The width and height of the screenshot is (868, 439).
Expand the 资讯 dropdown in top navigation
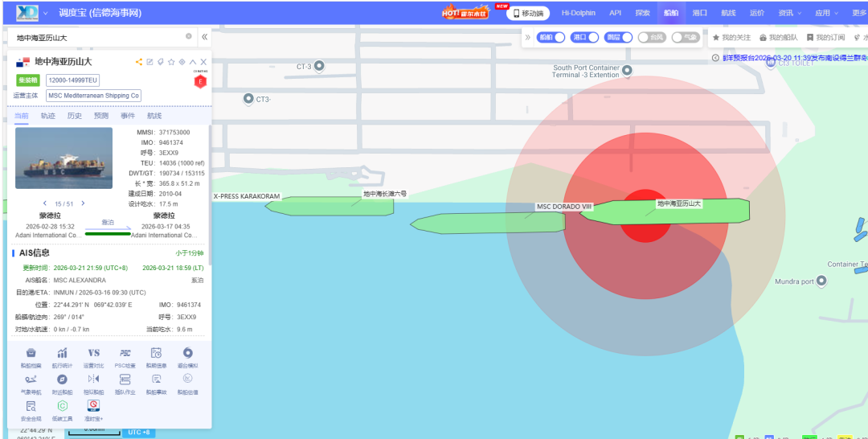(x=789, y=13)
